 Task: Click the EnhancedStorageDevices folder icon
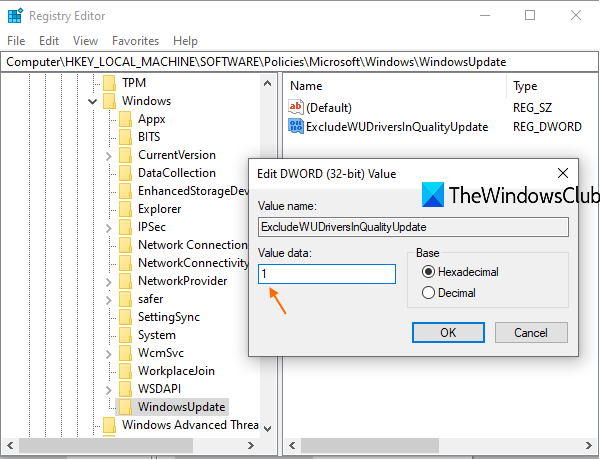coord(125,191)
